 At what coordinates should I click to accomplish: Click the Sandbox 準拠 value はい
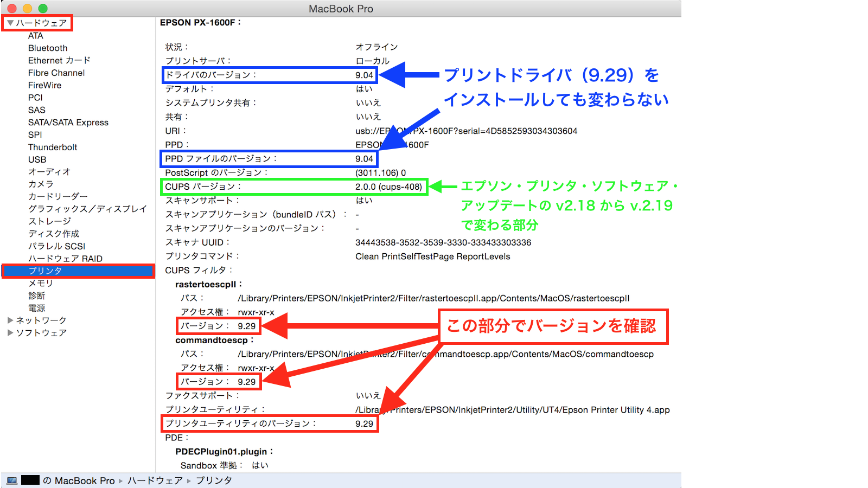[260, 466]
